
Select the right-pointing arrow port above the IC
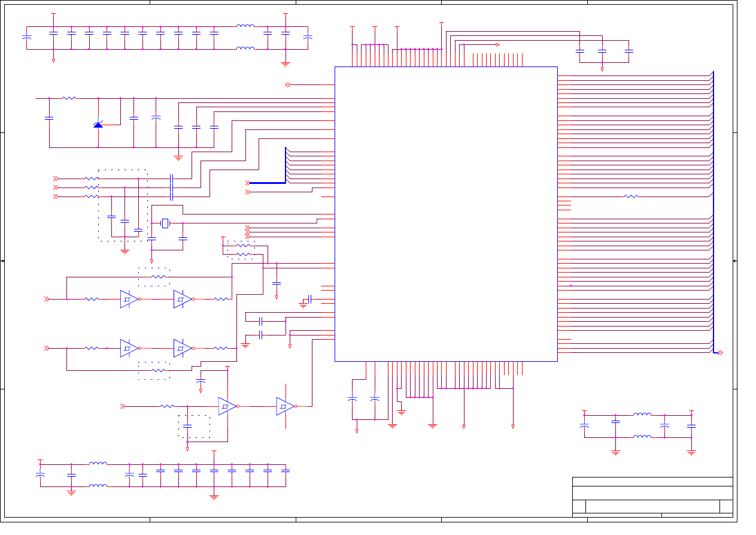point(497,45)
